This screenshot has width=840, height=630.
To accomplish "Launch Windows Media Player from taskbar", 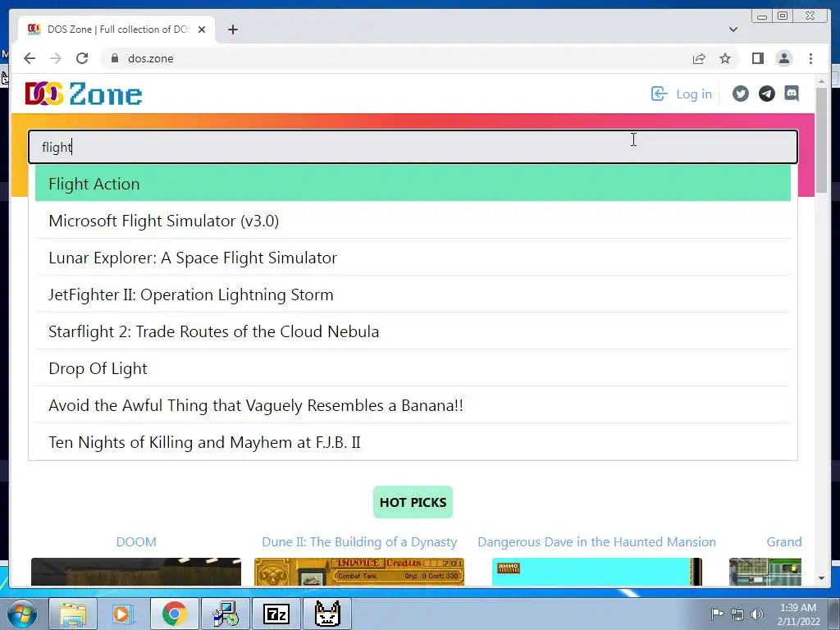I will (x=122, y=614).
